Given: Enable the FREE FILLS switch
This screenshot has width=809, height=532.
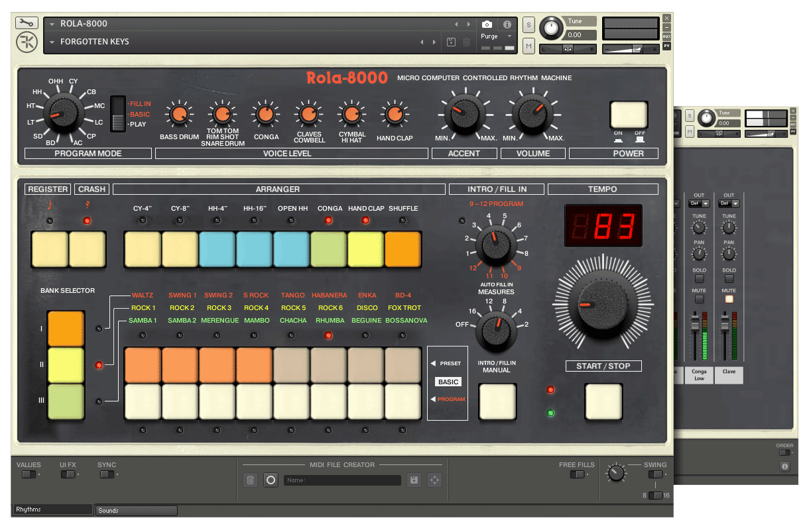Looking at the screenshot, I should coord(577,474).
